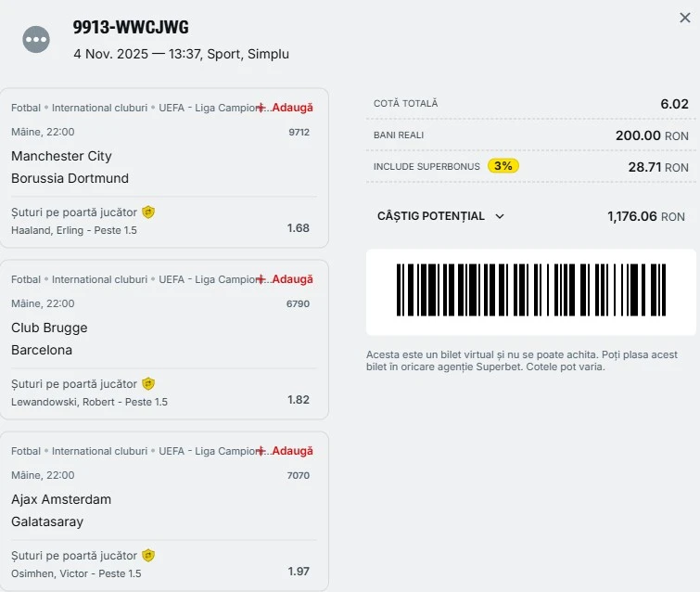Viewport: 700px width, 592px height.
Task: Open the Manchester City team name
Action: 61,156
